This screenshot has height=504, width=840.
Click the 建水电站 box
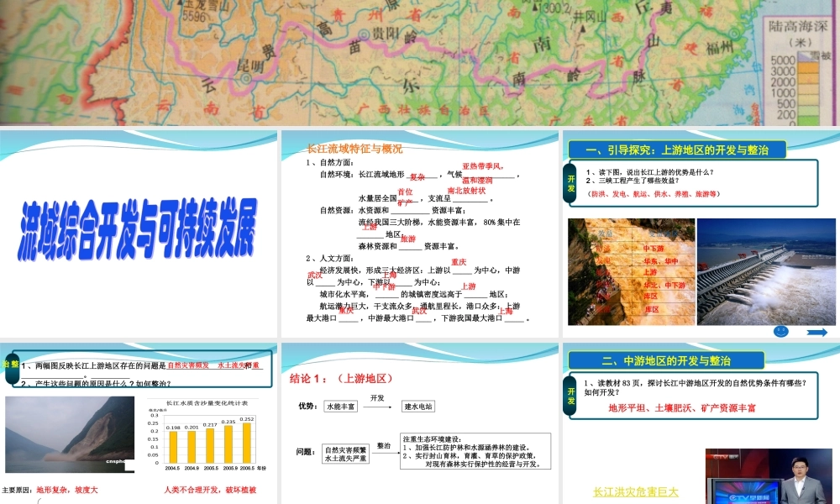click(418, 407)
